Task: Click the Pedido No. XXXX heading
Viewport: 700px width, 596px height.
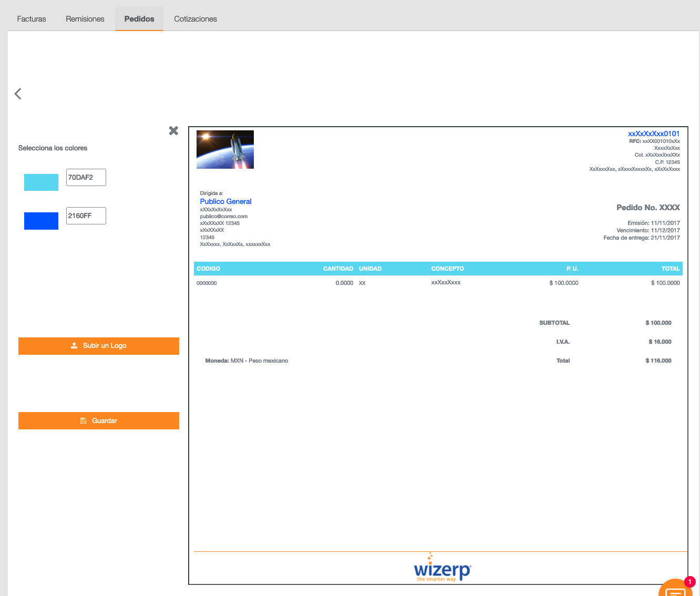Action: (648, 208)
